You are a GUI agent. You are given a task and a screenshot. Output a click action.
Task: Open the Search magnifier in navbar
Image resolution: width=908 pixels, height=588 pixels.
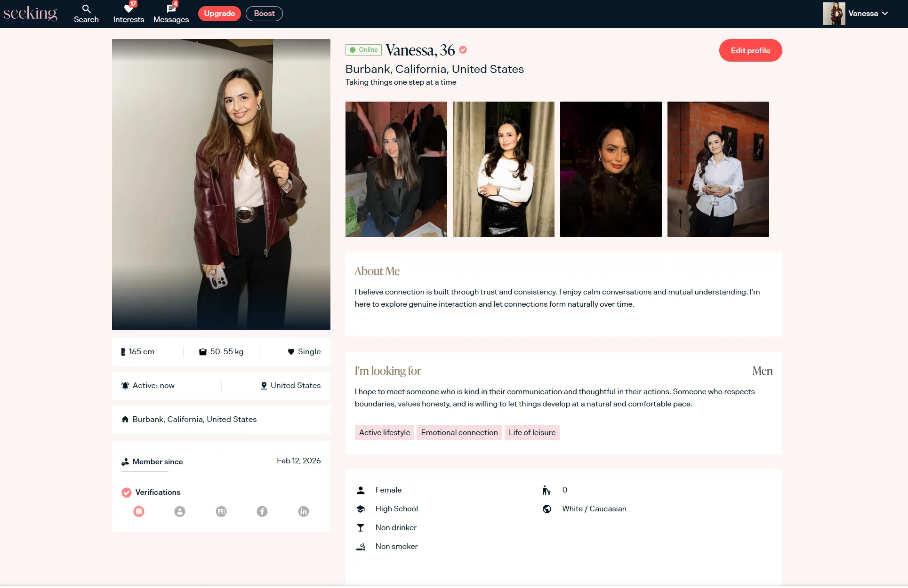(86, 9)
